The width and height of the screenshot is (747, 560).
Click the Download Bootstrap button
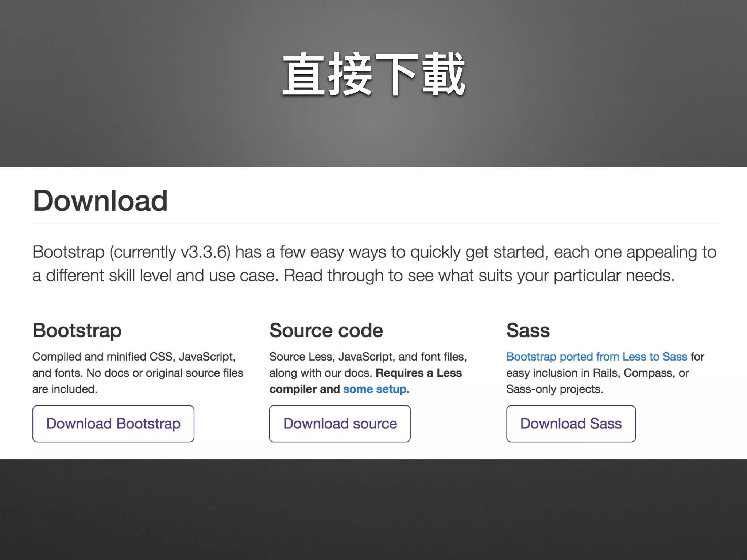[x=113, y=424]
